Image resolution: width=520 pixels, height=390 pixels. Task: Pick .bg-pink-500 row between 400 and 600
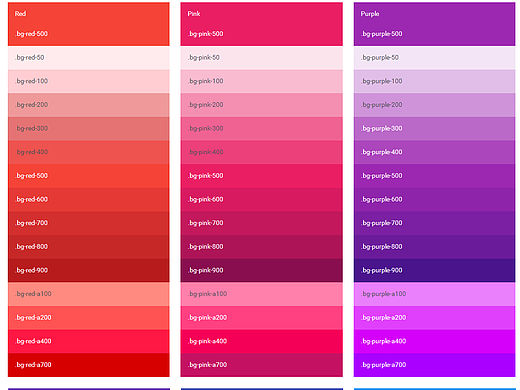pos(261,176)
